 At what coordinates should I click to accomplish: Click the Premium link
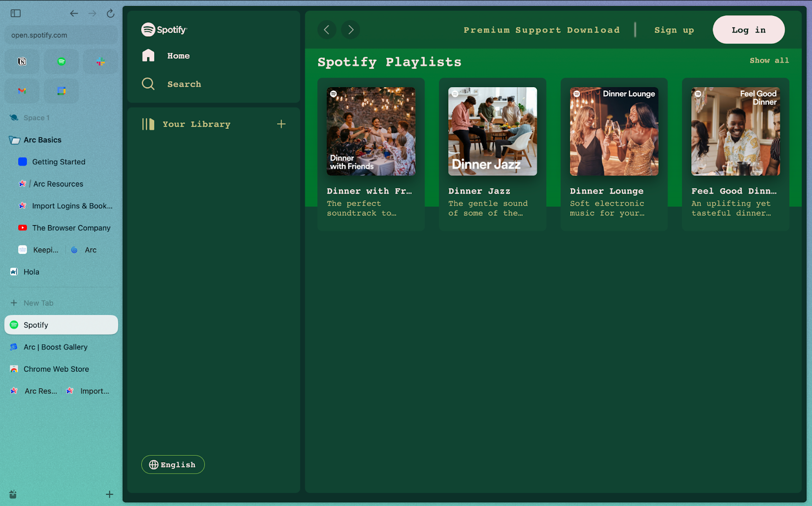[x=486, y=30]
